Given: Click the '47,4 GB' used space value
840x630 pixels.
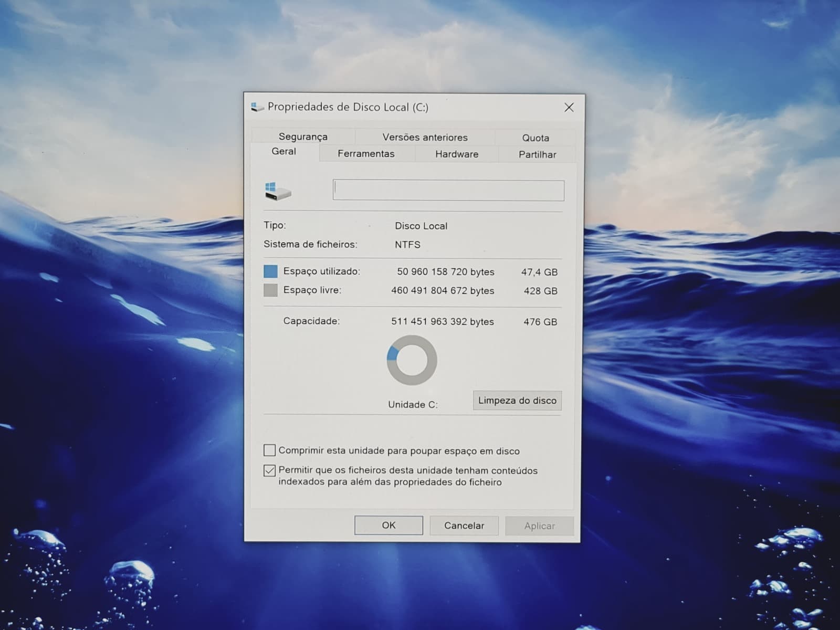Looking at the screenshot, I should tap(539, 272).
